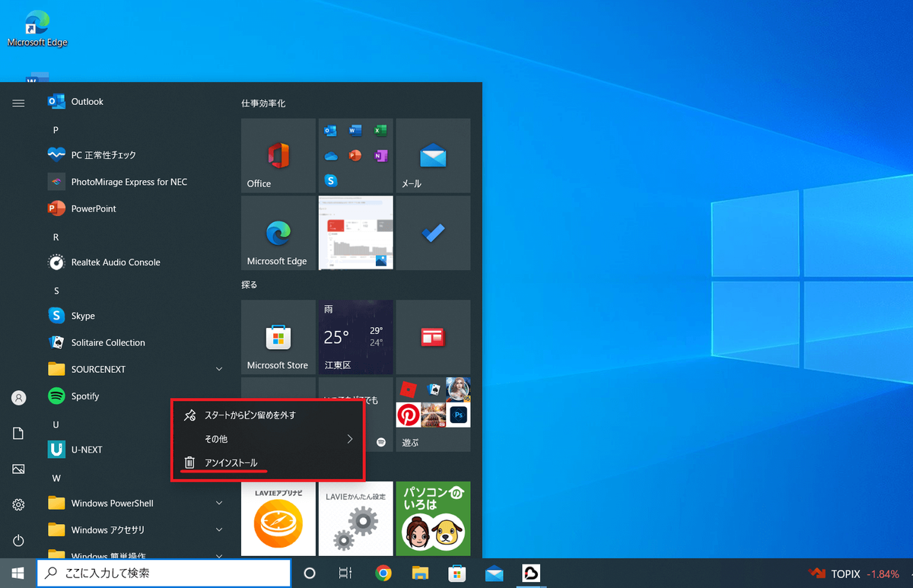Launch Skype from the app list
Image resolution: width=913 pixels, height=588 pixels.
(137, 316)
